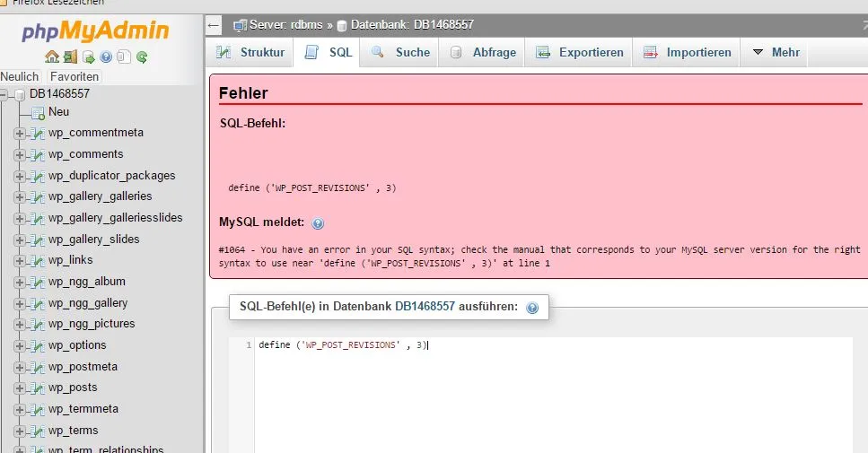This screenshot has height=453, width=868.
Task: Collapse the DB1468557 database tree
Action: pos(3,94)
